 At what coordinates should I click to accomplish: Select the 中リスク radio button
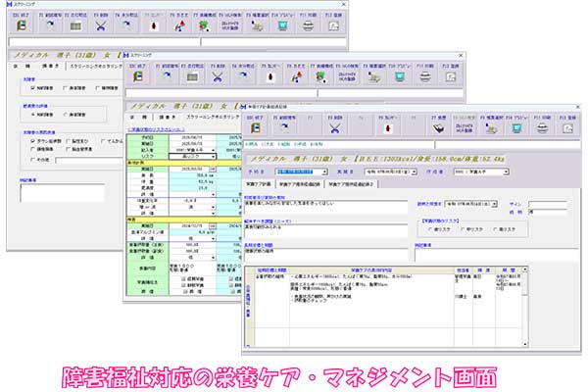(463, 228)
